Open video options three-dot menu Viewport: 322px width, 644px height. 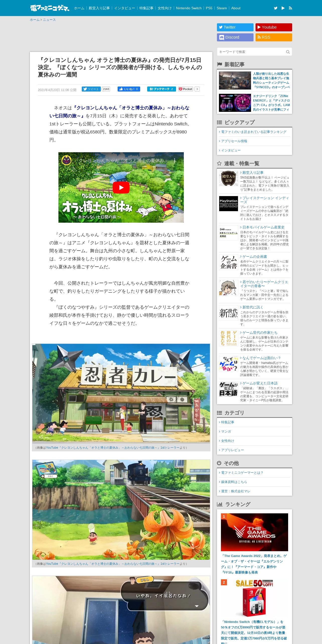click(175, 160)
